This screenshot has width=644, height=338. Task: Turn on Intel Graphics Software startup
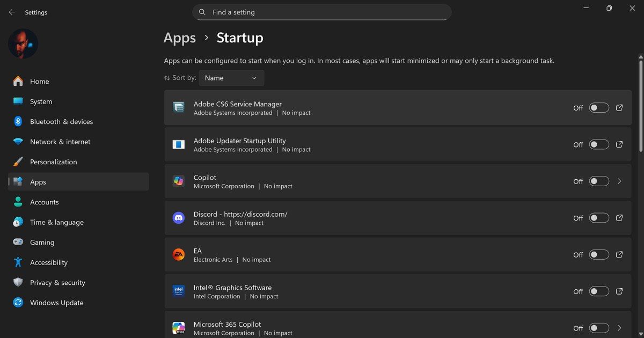[x=599, y=291]
